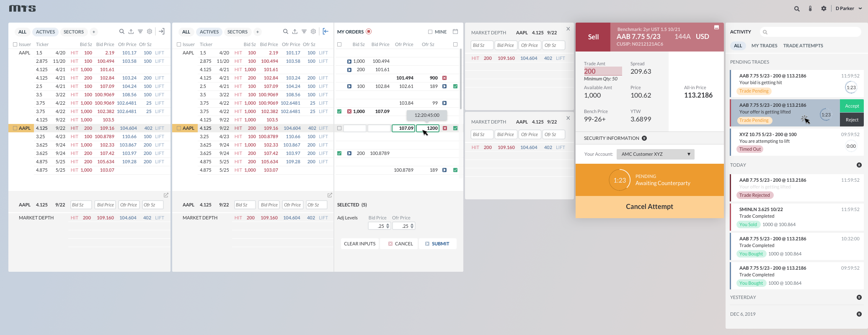Expand the YESTERDAY activity group
This screenshot has width=868, height=335.
tap(859, 297)
